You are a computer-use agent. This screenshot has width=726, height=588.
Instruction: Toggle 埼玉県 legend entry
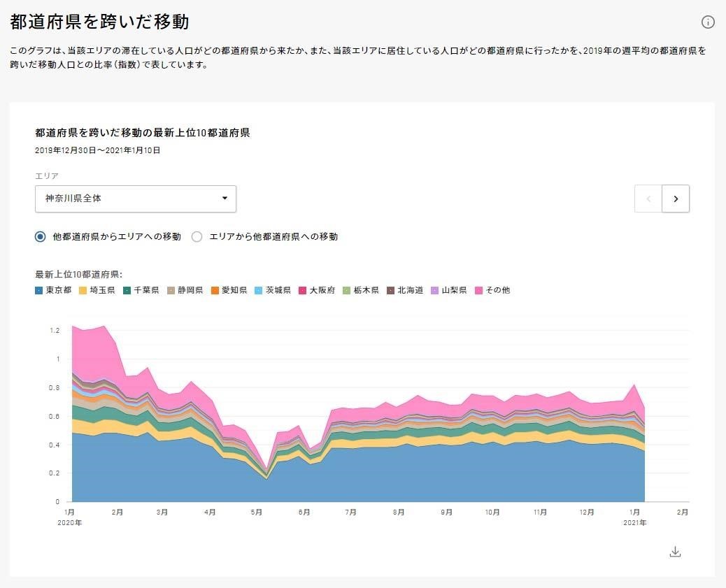point(97,290)
